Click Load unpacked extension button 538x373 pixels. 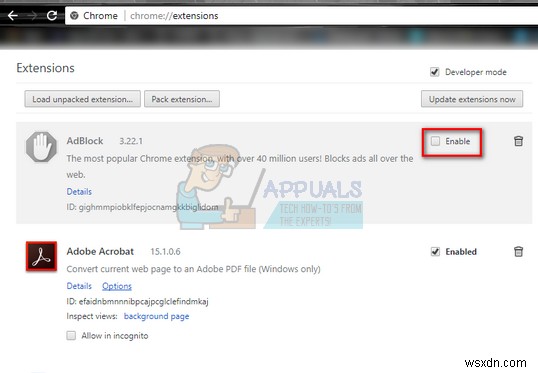(x=82, y=99)
